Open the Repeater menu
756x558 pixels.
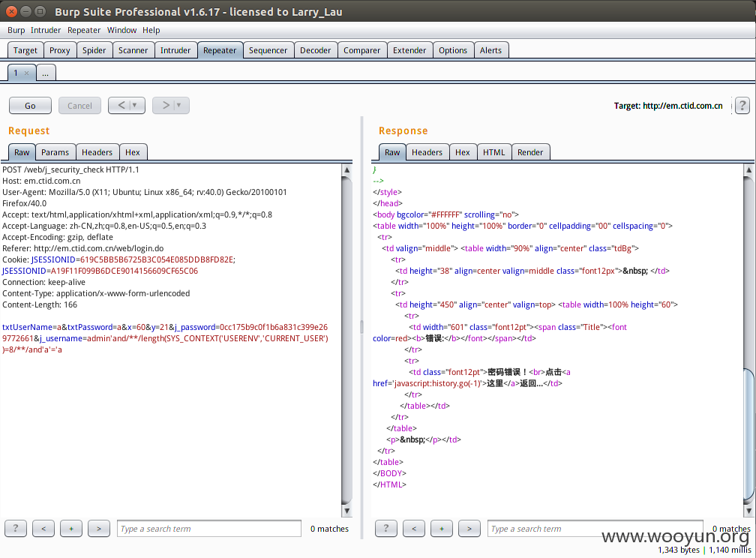click(x=84, y=30)
